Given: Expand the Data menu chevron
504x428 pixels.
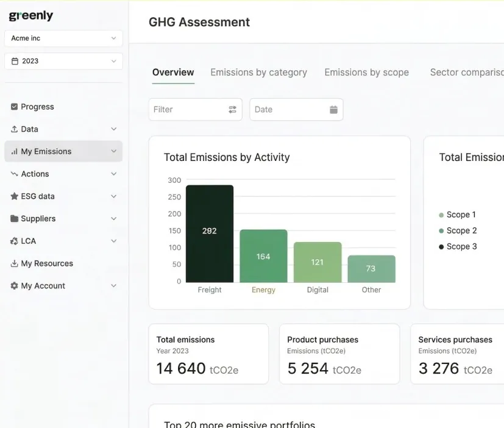Looking at the screenshot, I should [113, 129].
